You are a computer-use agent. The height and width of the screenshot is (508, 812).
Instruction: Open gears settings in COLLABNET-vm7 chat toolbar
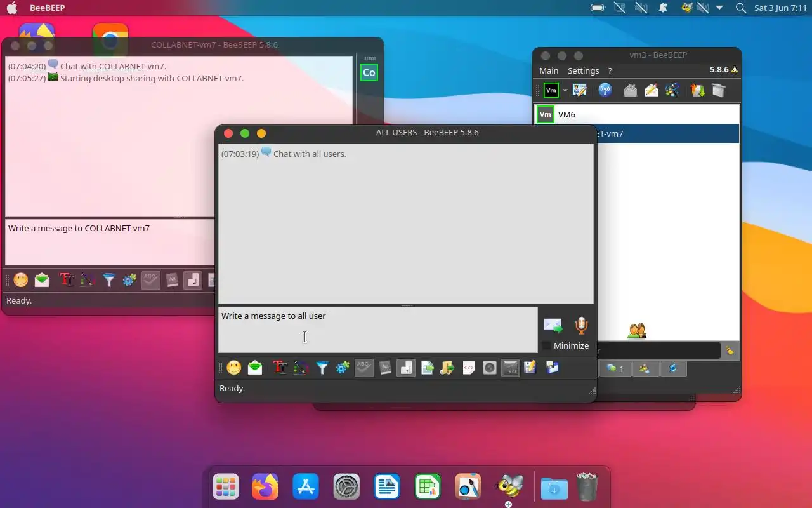pyautogui.click(x=129, y=280)
